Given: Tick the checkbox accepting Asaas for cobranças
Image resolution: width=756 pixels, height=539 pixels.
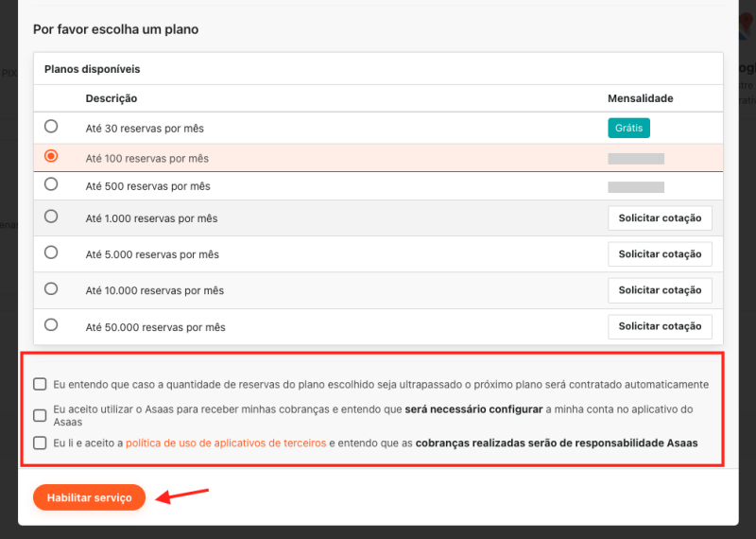Looking at the screenshot, I should pyautogui.click(x=40, y=415).
